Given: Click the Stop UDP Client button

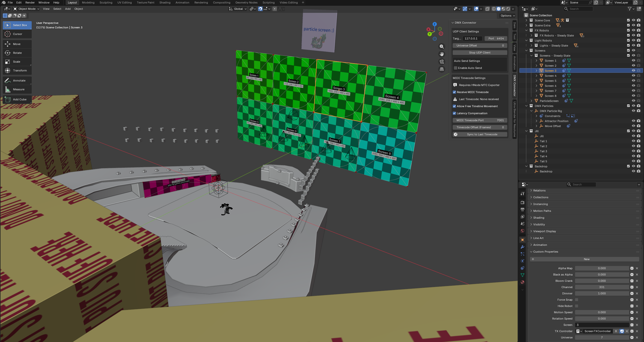Looking at the screenshot, I should 480,53.
